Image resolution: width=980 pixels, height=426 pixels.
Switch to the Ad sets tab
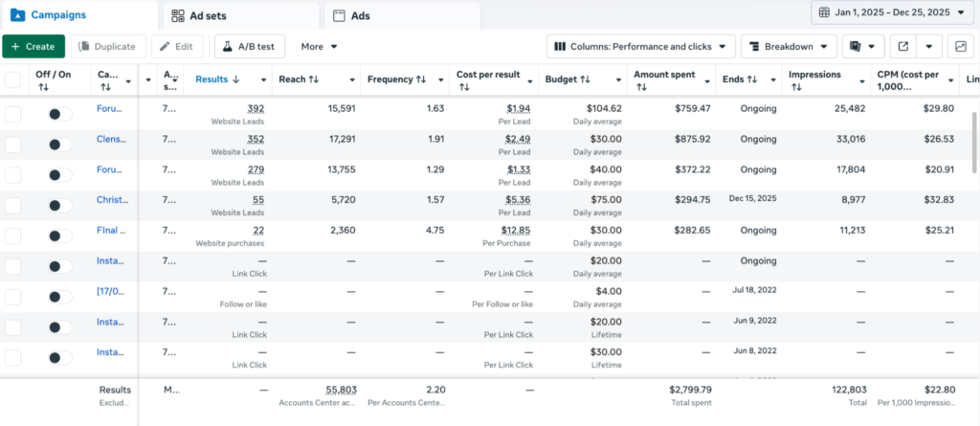point(239,15)
